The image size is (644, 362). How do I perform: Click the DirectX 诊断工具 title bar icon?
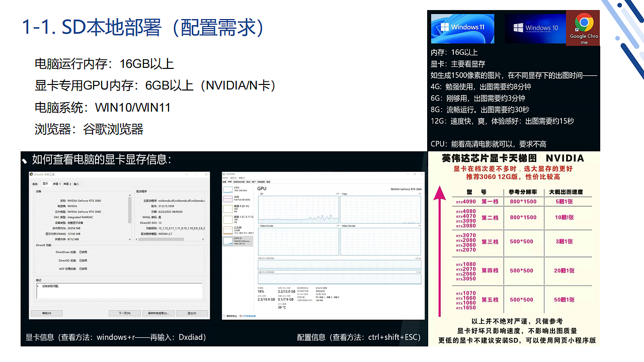(31, 174)
